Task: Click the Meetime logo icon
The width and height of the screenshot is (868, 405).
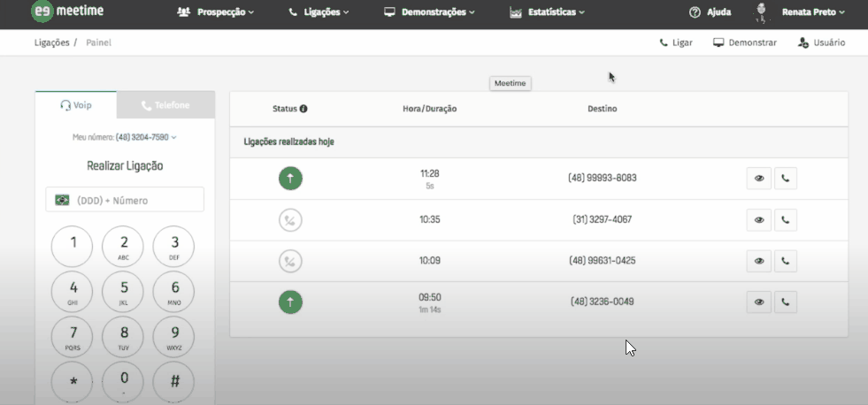Action: (x=42, y=11)
